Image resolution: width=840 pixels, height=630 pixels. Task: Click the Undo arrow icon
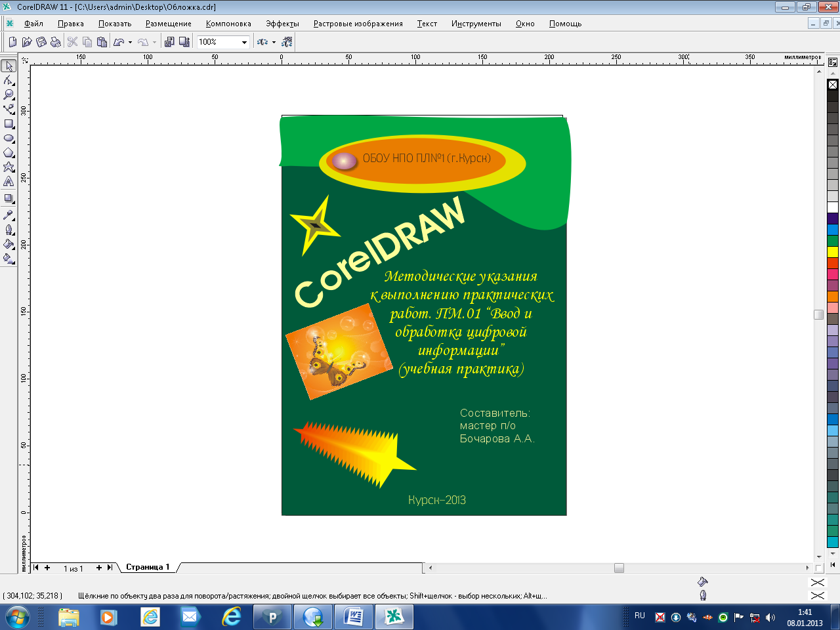[x=119, y=42]
